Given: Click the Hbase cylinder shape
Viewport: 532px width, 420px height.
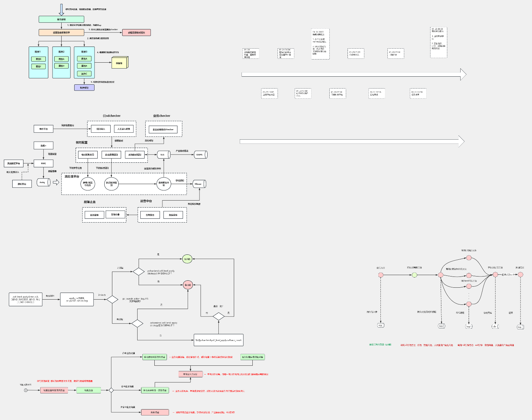Looking at the screenshot, I should [x=199, y=184].
